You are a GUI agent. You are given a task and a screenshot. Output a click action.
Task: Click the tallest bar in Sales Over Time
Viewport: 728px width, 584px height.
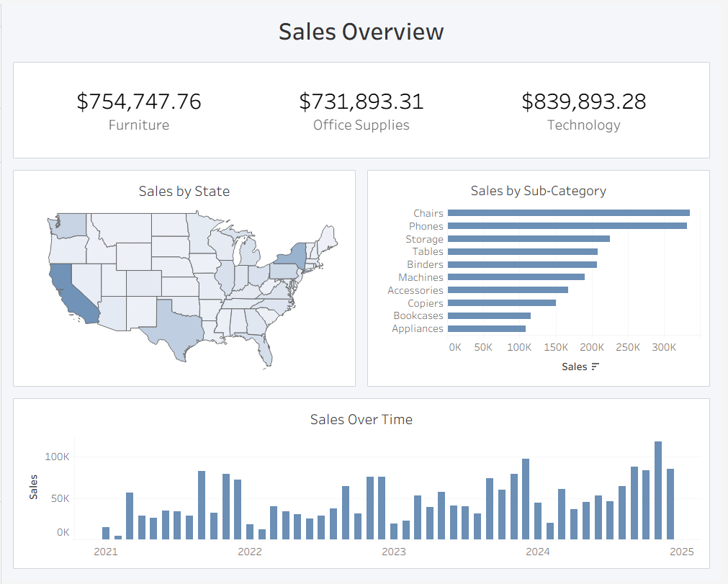pos(658,490)
